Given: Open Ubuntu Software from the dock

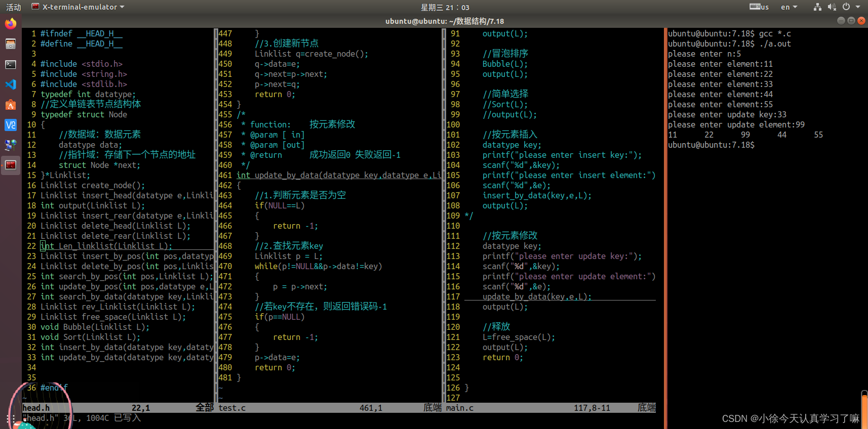Looking at the screenshot, I should pyautogui.click(x=11, y=105).
